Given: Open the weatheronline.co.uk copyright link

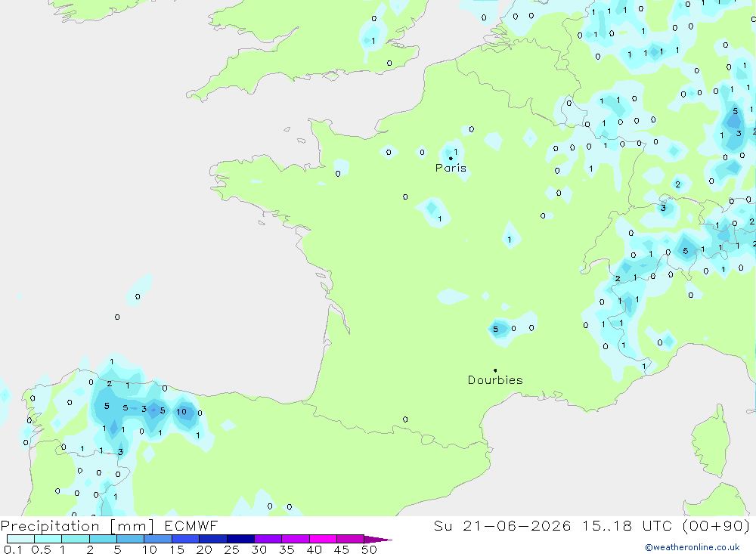Looking at the screenshot, I should click(692, 547).
